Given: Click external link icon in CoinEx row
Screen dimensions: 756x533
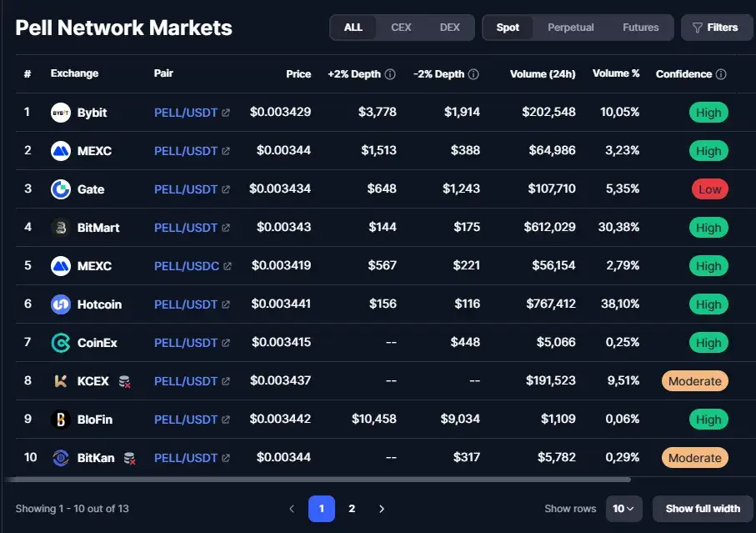Looking at the screenshot, I should pos(226,343).
